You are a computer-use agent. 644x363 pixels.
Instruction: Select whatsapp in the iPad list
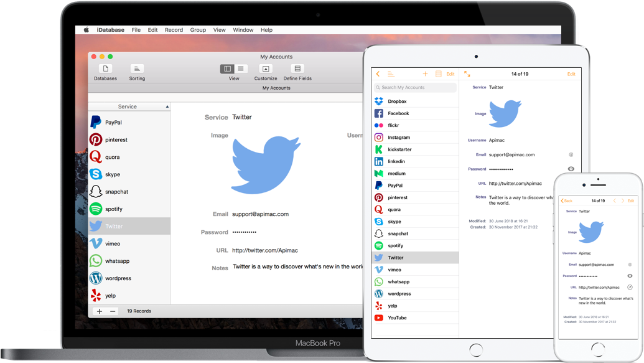[x=415, y=281]
